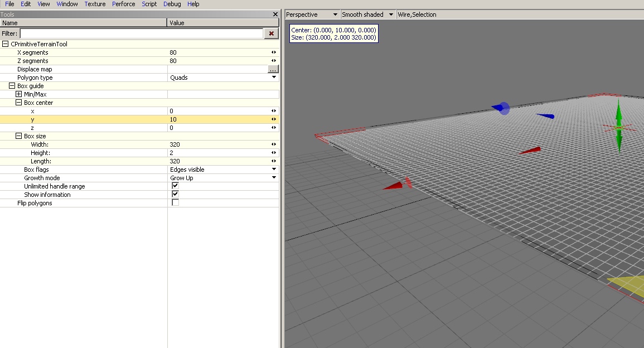Click the Length spinner arrows

point(274,161)
